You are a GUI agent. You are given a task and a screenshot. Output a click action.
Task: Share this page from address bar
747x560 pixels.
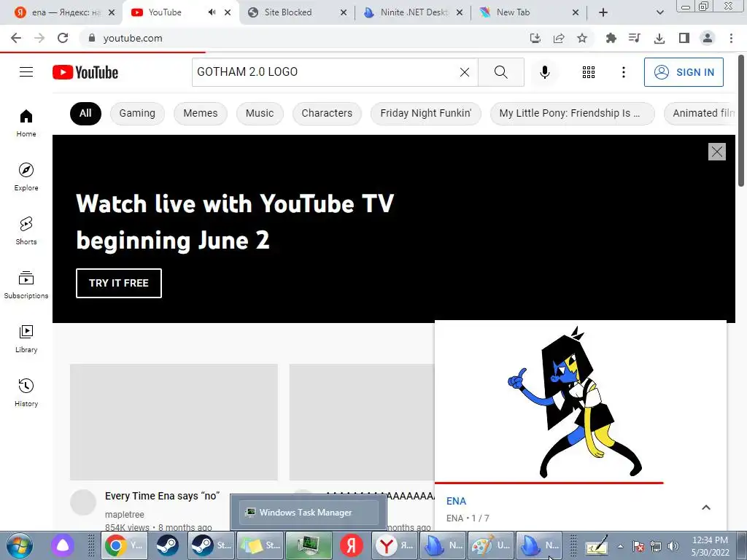(558, 38)
